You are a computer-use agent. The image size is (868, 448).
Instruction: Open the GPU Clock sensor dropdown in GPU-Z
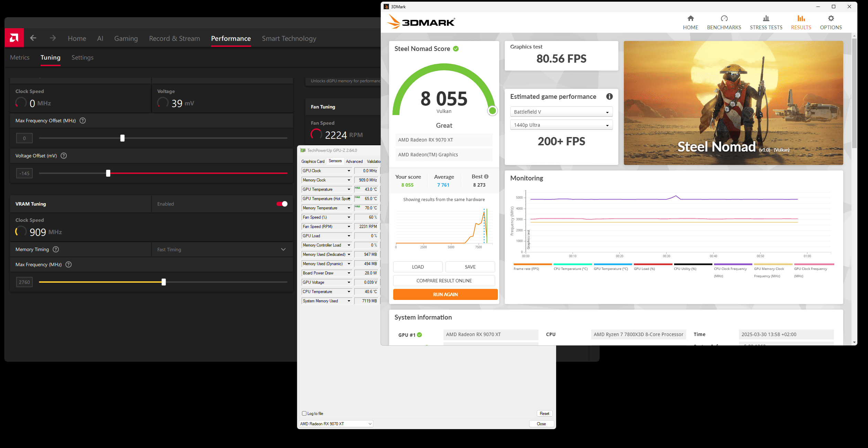326,171
